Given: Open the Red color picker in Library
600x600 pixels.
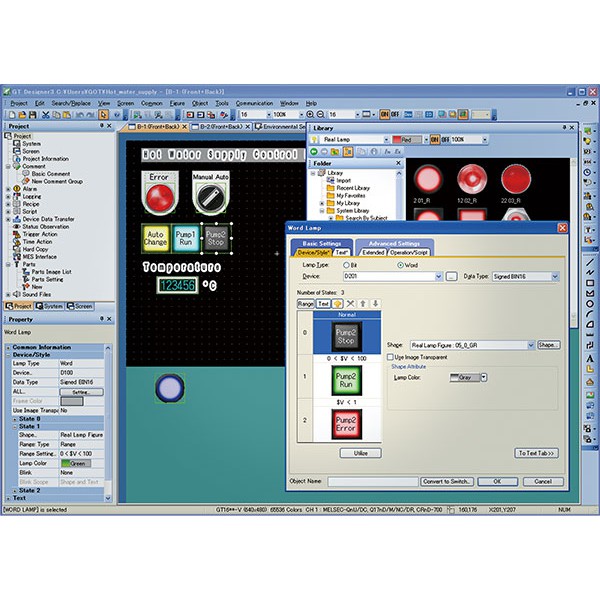Looking at the screenshot, I should pyautogui.click(x=426, y=140).
